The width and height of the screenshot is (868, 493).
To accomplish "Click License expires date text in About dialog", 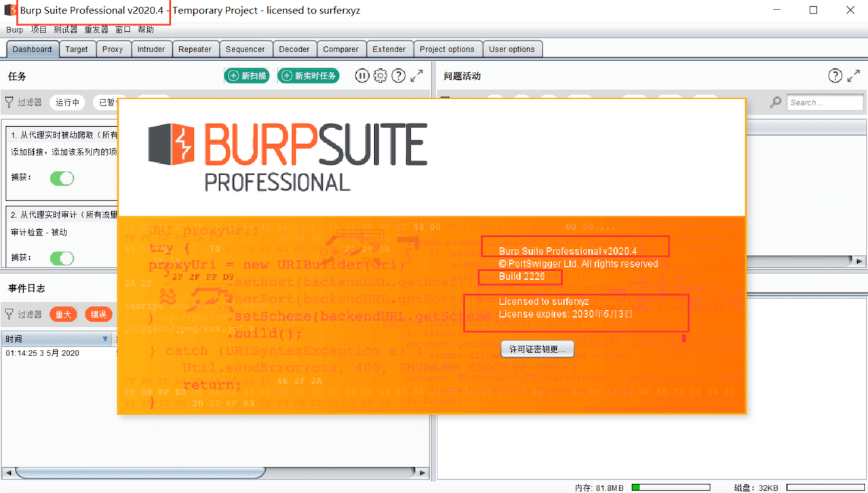I will 566,315.
